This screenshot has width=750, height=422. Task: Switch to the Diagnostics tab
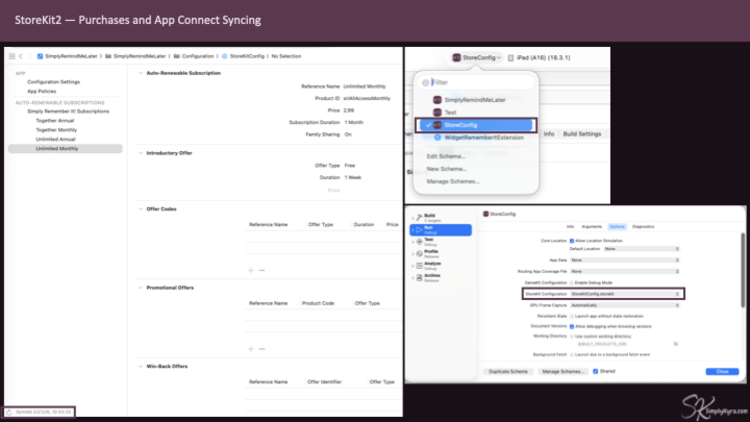(643, 227)
